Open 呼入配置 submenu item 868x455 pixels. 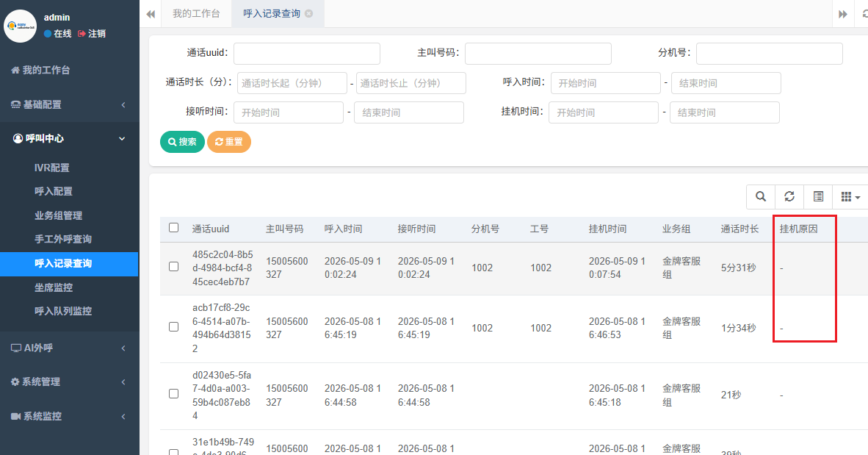[54, 192]
